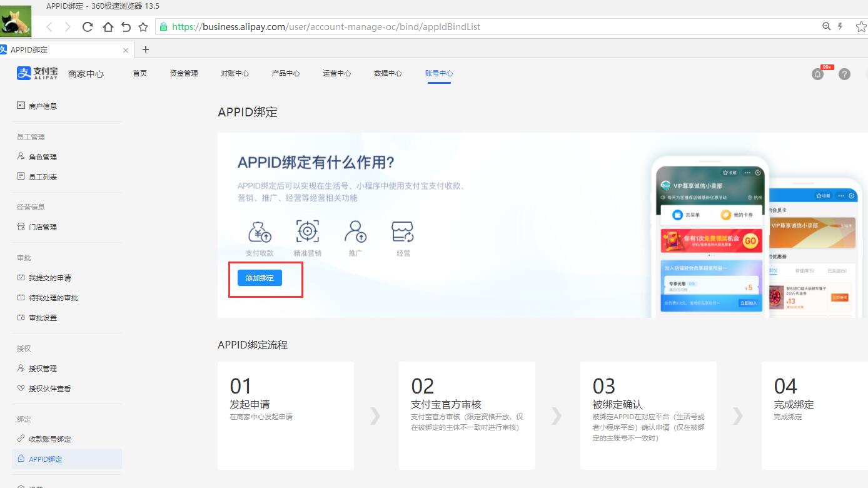Close the APPID绑定 browser tab
The image size is (868, 488).
click(126, 50)
